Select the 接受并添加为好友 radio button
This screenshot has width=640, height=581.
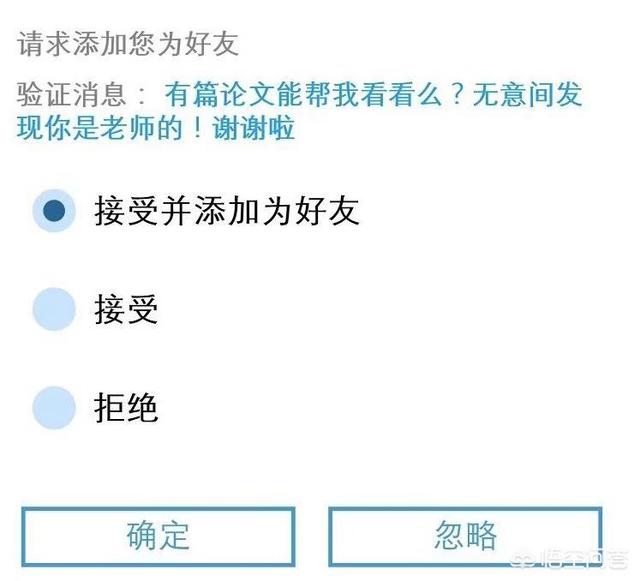(54, 211)
